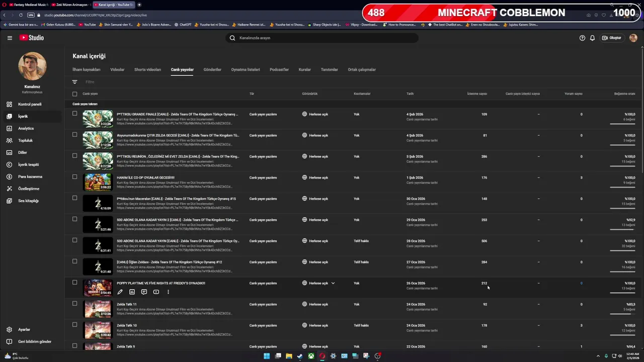
Task: Click watch on YouTube icon on Poppy Playtime row
Action: [156, 292]
